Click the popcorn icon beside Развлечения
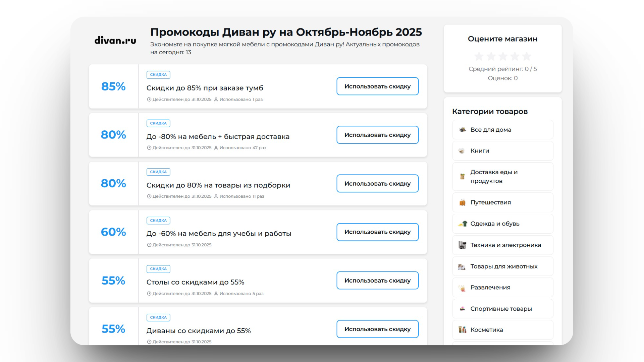Viewport: 644px width, 362px height. tap(463, 288)
